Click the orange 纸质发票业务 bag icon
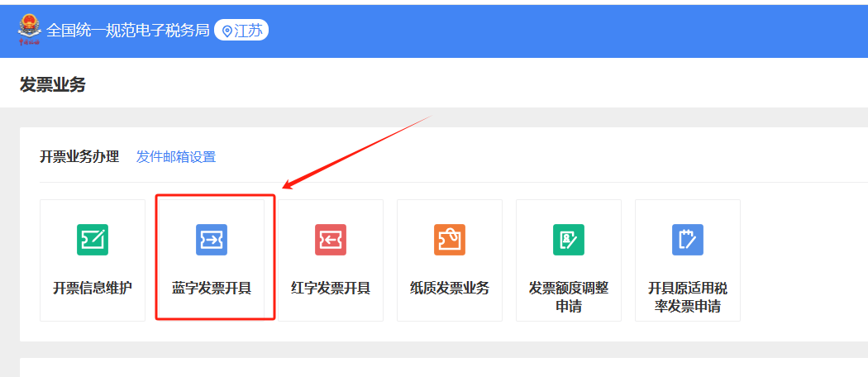 pyautogui.click(x=450, y=240)
